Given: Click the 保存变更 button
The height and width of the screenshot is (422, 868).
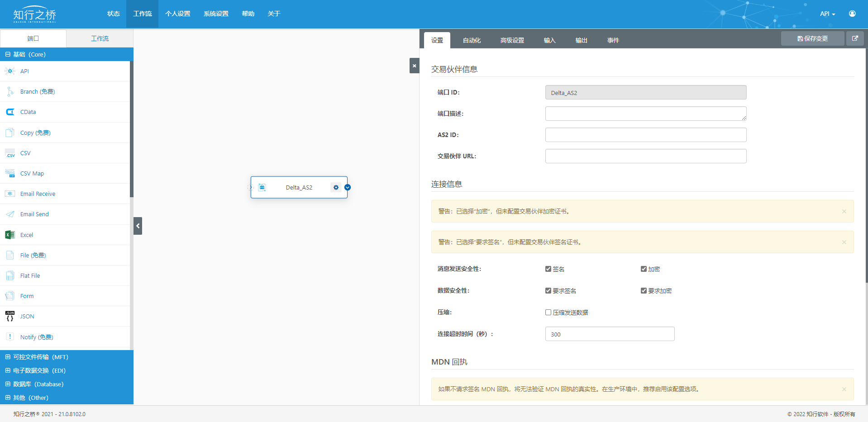Looking at the screenshot, I should [813, 38].
